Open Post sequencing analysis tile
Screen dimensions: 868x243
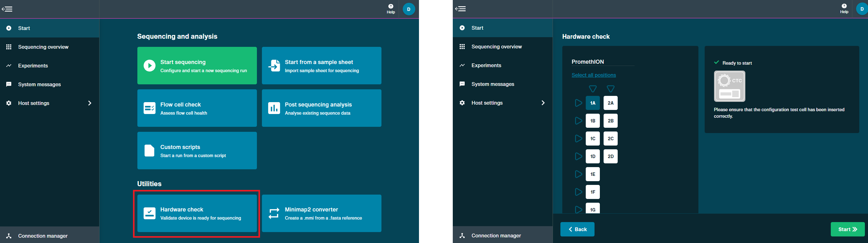pos(321,108)
